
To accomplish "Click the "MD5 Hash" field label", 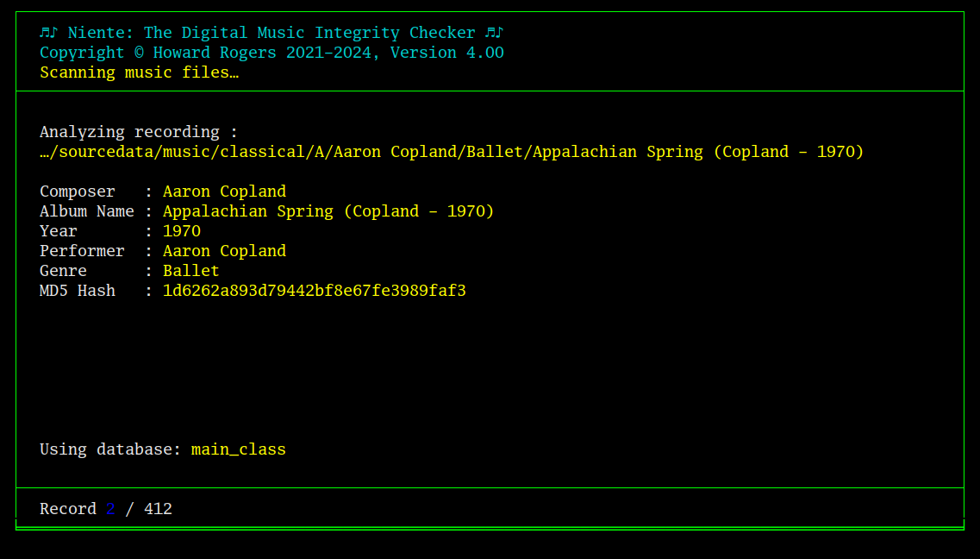I will pyautogui.click(x=78, y=291).
